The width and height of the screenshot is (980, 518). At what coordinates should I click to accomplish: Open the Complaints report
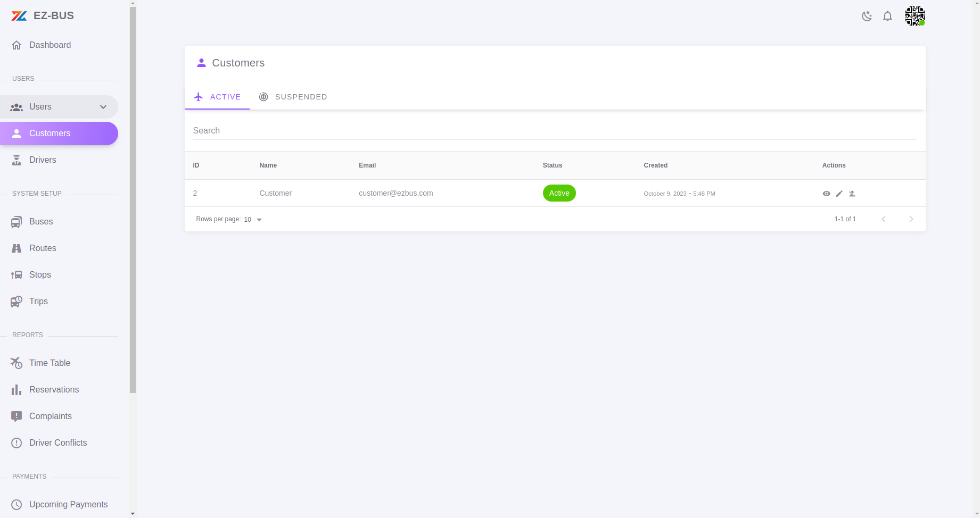[x=51, y=416]
